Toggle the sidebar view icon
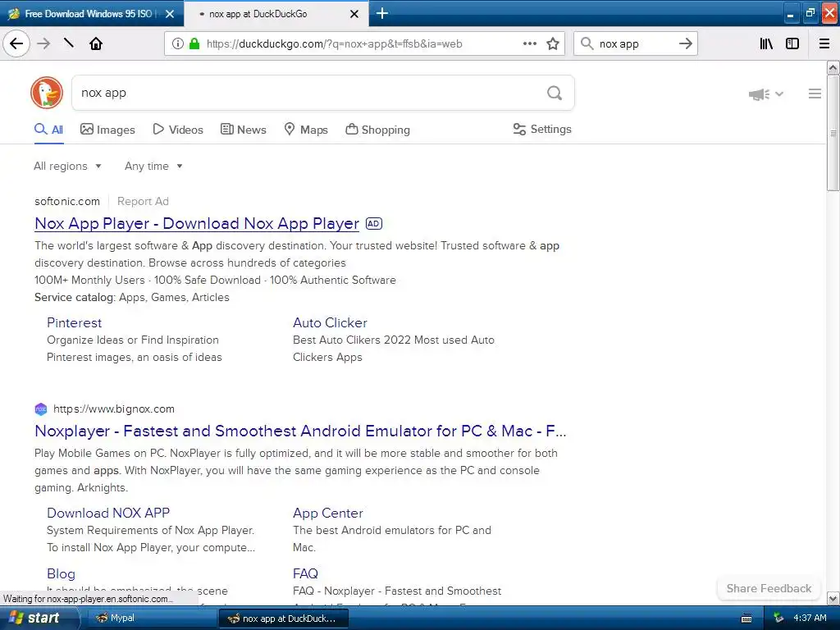This screenshot has height=630, width=840. click(792, 43)
